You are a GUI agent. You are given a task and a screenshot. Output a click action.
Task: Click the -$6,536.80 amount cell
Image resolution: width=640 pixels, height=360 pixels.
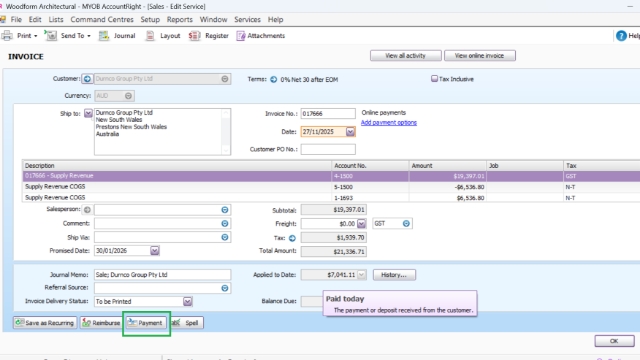point(448,187)
